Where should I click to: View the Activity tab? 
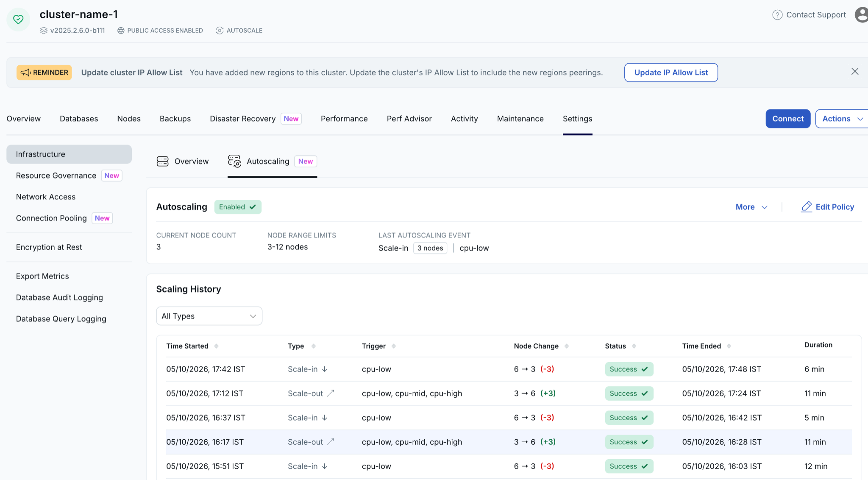click(x=465, y=119)
